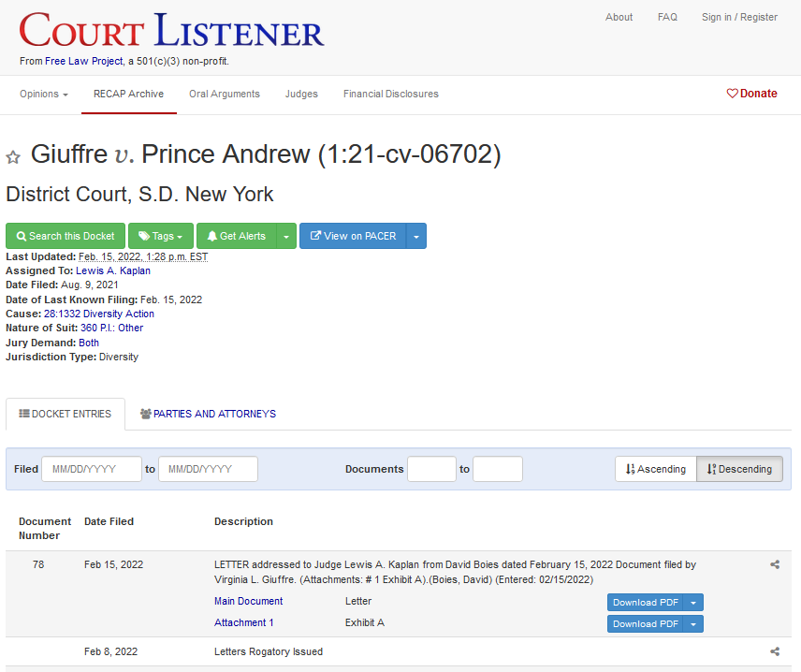This screenshot has width=801, height=672.
Task: Sort docket entries Ascending
Action: click(655, 469)
